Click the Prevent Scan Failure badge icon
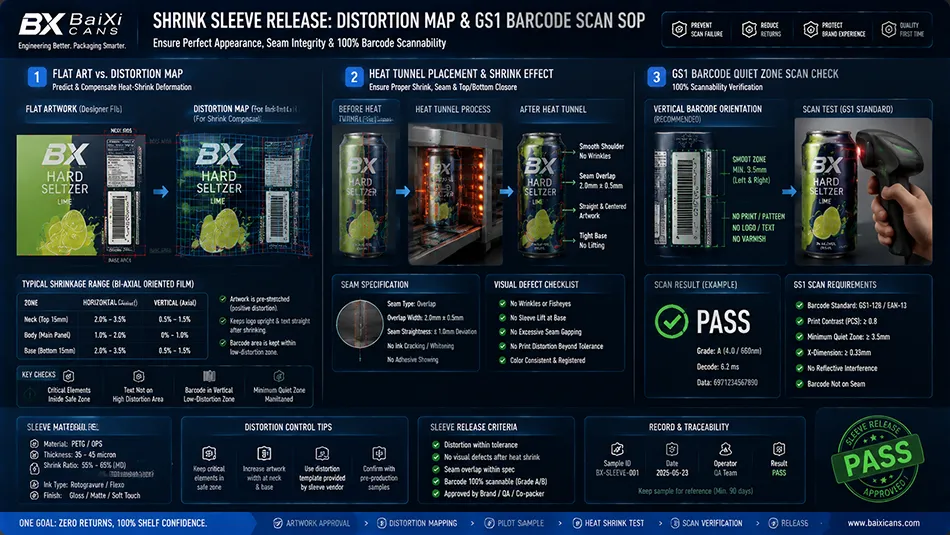The image size is (950, 535). pyautogui.click(x=679, y=29)
